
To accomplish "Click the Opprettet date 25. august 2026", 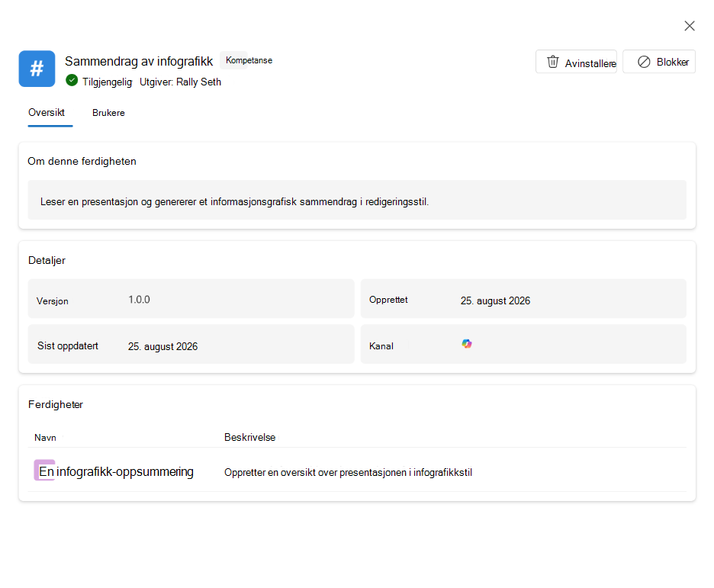I will [495, 300].
